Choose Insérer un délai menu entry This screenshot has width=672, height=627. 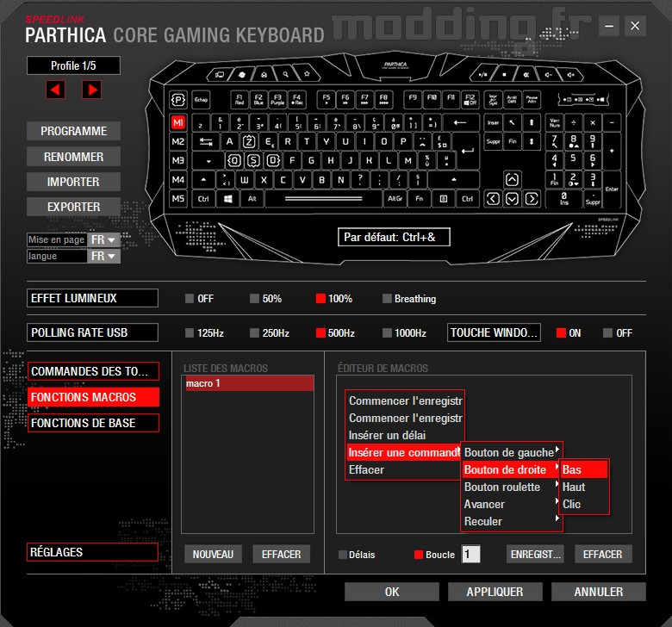(x=404, y=435)
